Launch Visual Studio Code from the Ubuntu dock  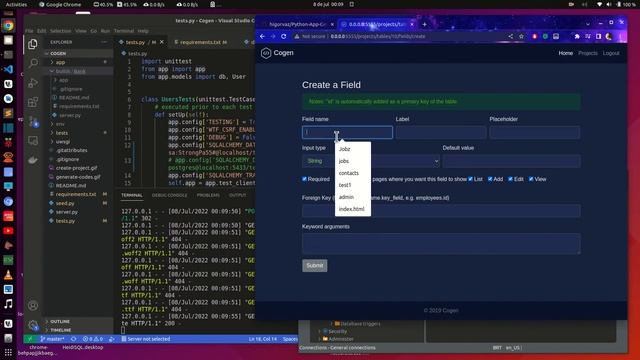(x=8, y=69)
